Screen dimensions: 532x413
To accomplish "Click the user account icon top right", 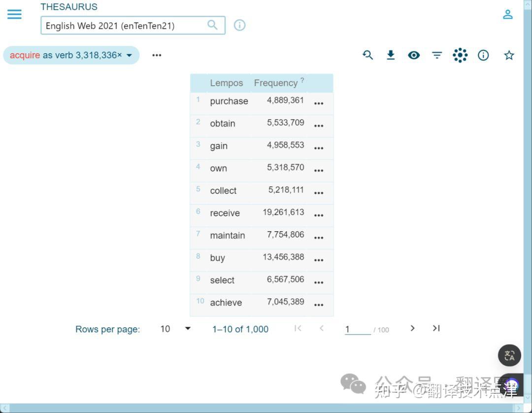I will click(508, 14).
